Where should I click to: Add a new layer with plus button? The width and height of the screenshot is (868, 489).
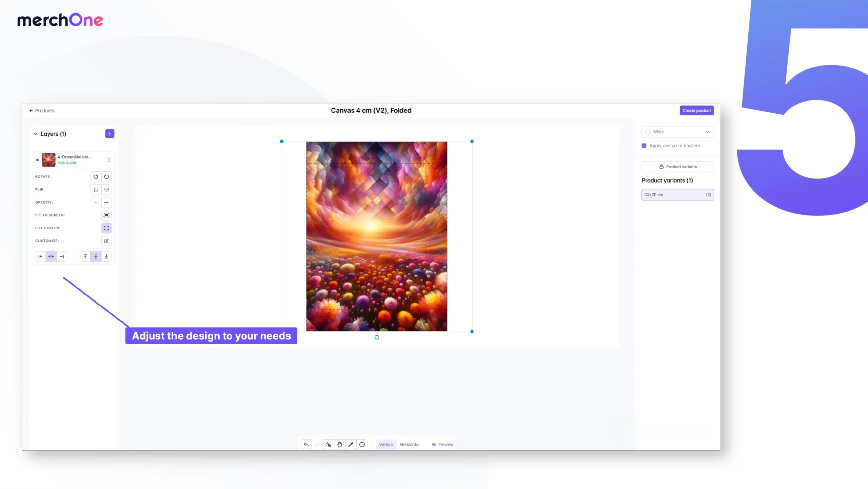click(110, 134)
